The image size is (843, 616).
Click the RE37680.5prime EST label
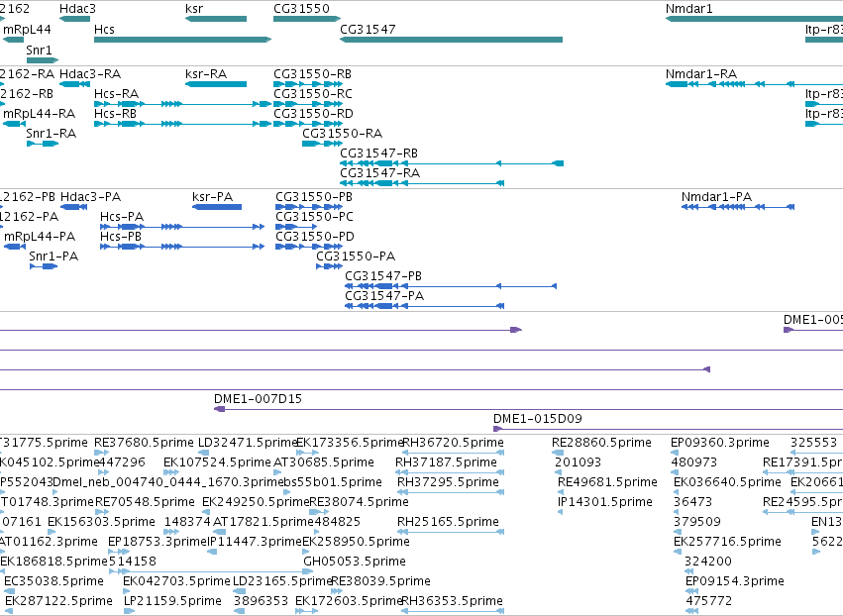pyautogui.click(x=144, y=443)
